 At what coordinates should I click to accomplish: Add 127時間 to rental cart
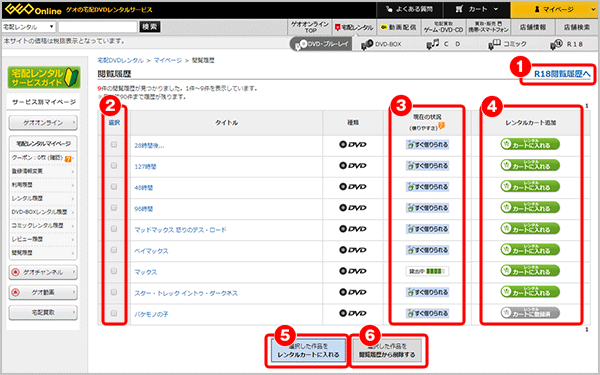tap(530, 165)
